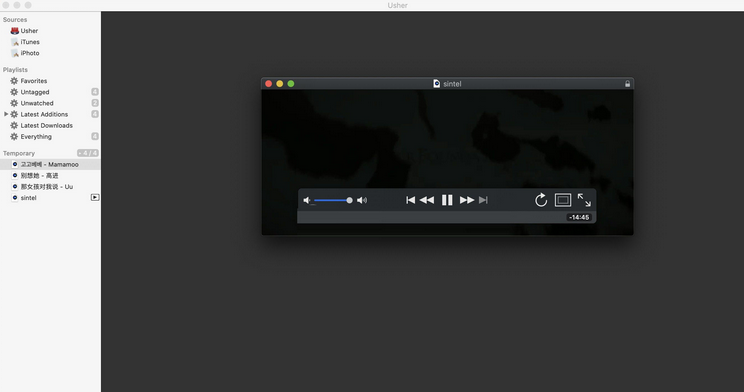This screenshot has width=744, height=392.
Task: Pause the sintel video playback
Action: (x=447, y=200)
